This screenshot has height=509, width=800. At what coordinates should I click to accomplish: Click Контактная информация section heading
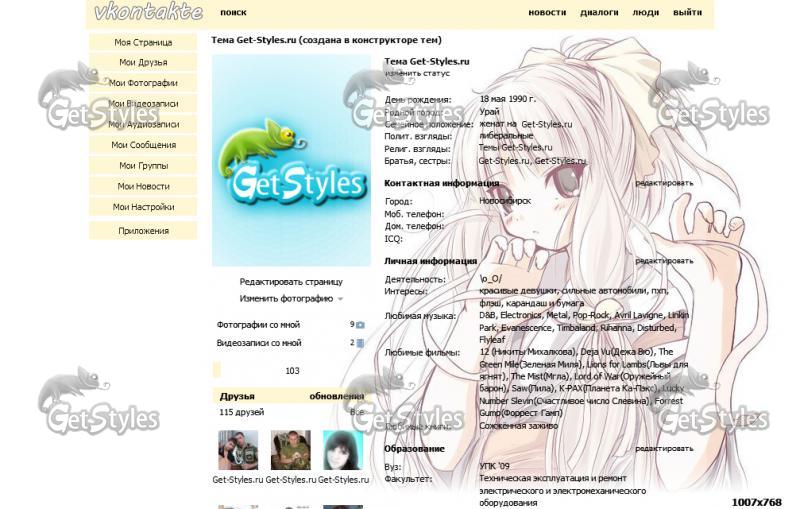[441, 183]
